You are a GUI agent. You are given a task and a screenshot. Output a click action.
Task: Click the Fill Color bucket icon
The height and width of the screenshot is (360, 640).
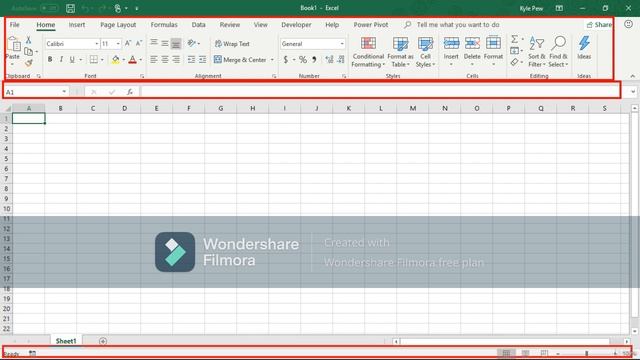pyautogui.click(x=116, y=60)
